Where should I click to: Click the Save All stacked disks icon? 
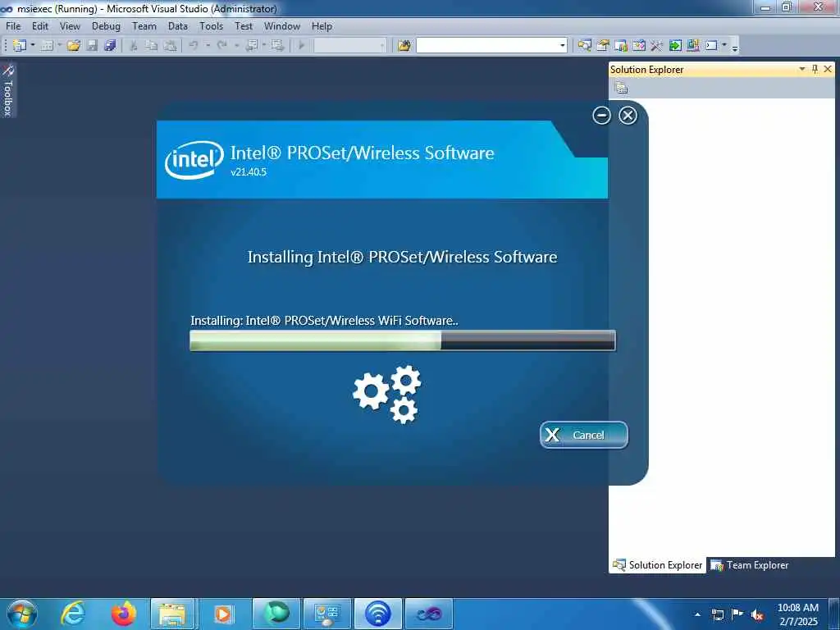click(x=111, y=46)
